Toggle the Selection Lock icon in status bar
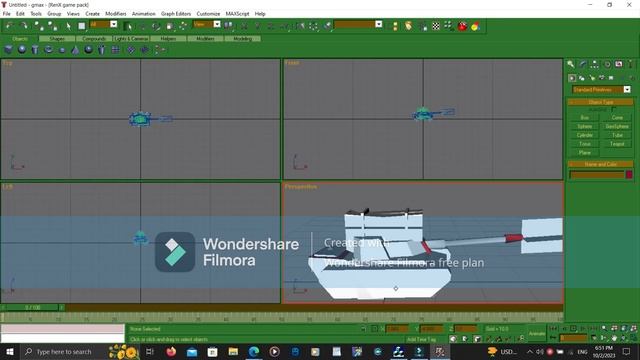This screenshot has width=640, height=360. [x=363, y=329]
